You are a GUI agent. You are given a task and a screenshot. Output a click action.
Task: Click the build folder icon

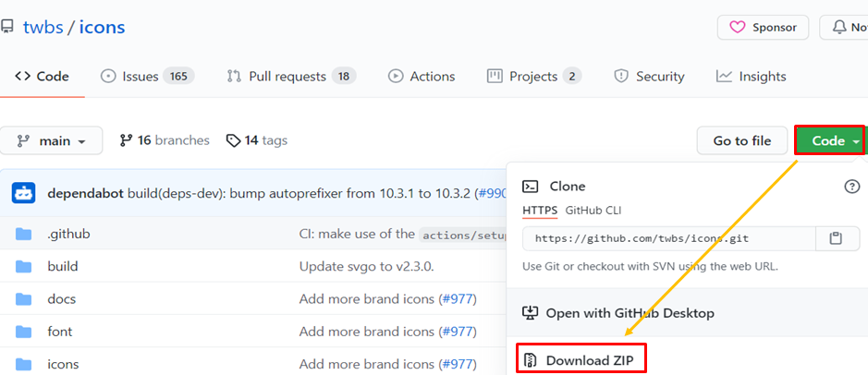coord(24,267)
